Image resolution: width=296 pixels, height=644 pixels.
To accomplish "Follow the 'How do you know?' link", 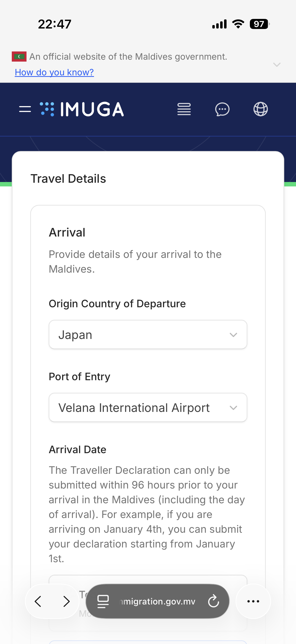I will [54, 72].
